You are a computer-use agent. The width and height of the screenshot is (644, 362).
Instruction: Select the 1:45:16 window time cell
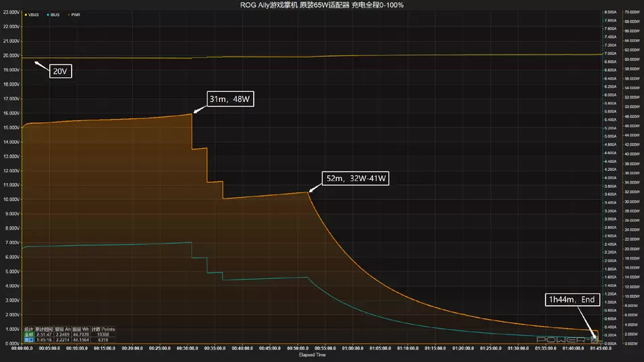point(44,340)
